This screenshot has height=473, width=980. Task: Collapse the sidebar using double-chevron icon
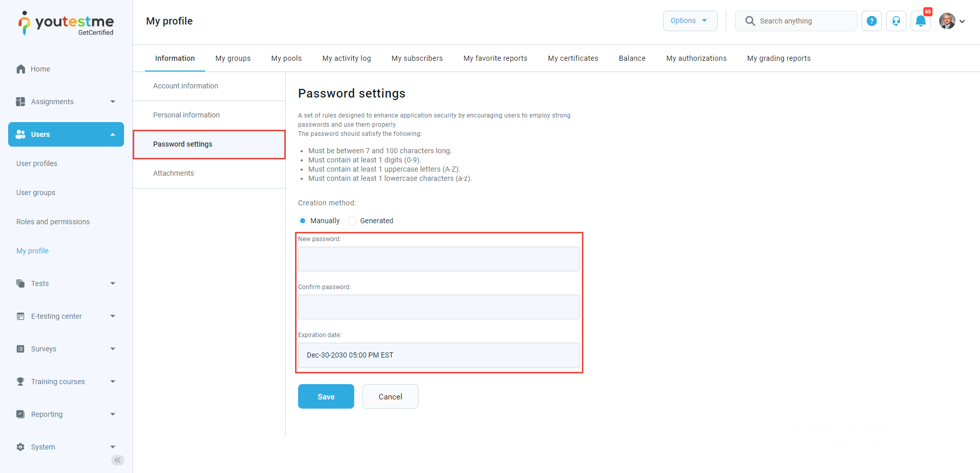coord(117,460)
